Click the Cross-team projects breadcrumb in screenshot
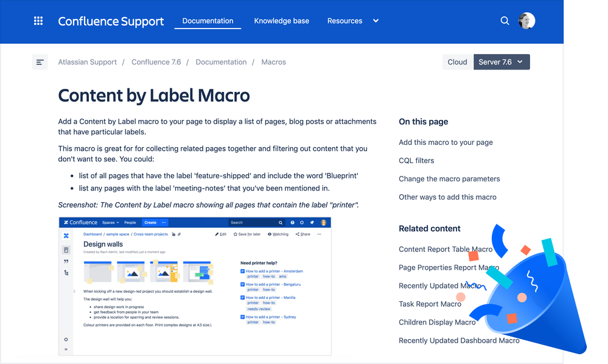 (150, 234)
